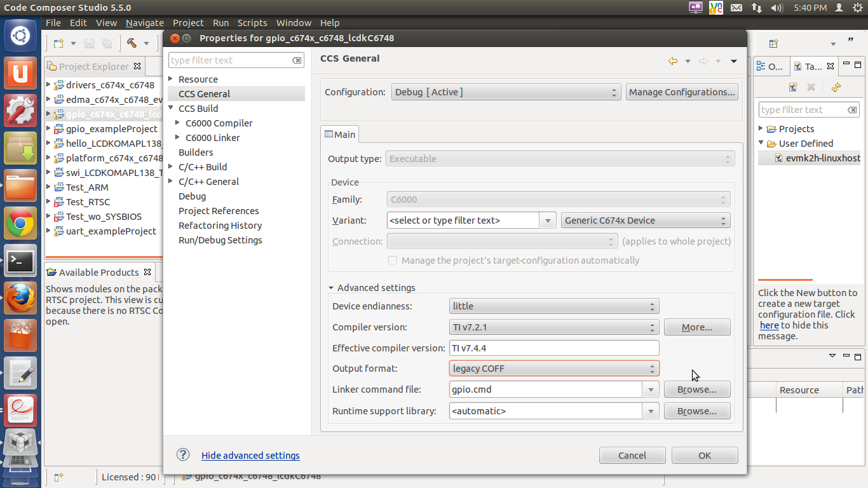This screenshot has width=868, height=488.
Task: Open Ubuntu Software Center shopping-bag icon
Action: [20, 335]
